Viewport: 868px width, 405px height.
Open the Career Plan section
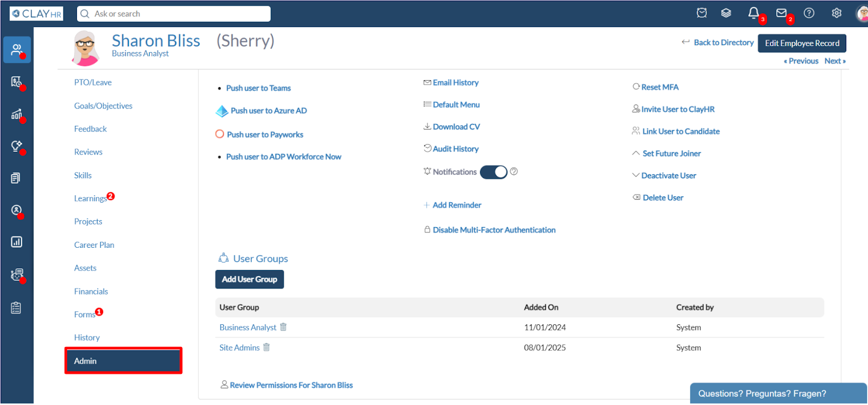[x=94, y=245]
